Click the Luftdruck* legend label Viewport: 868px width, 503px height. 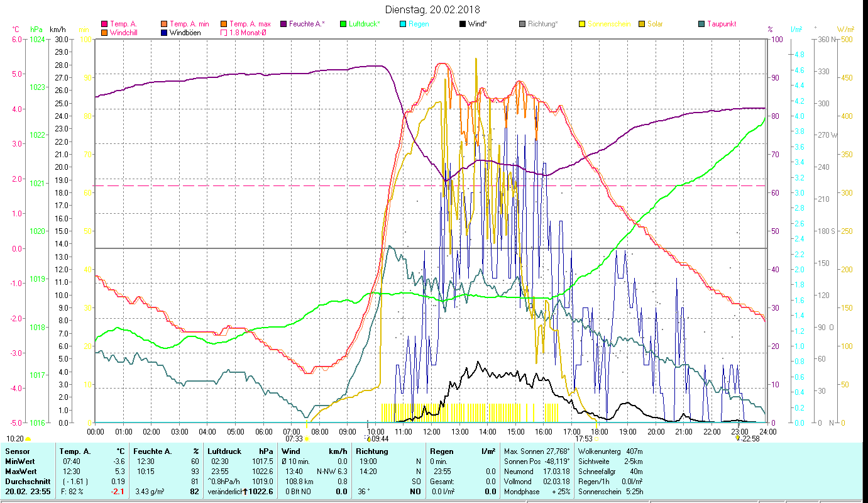pyautogui.click(x=365, y=24)
